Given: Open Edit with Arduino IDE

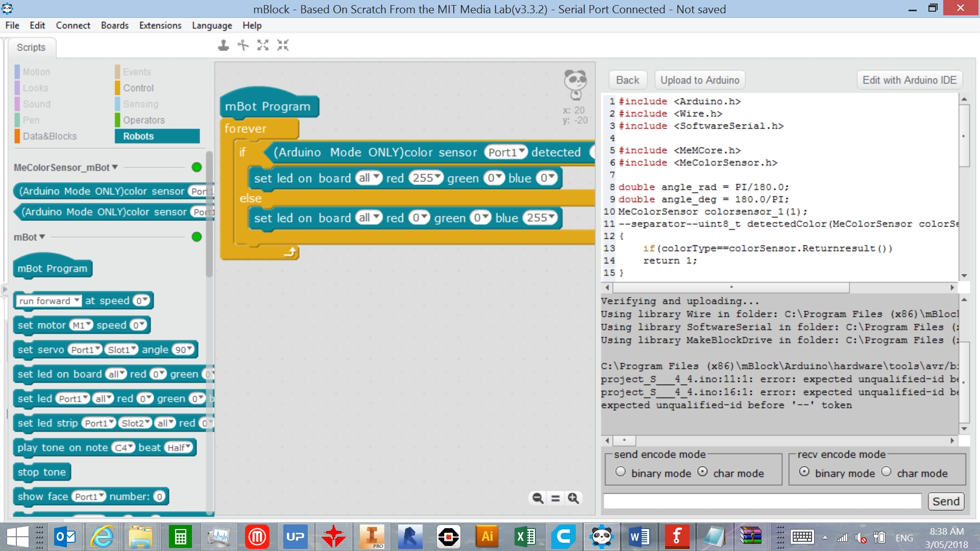Looking at the screenshot, I should (x=910, y=80).
